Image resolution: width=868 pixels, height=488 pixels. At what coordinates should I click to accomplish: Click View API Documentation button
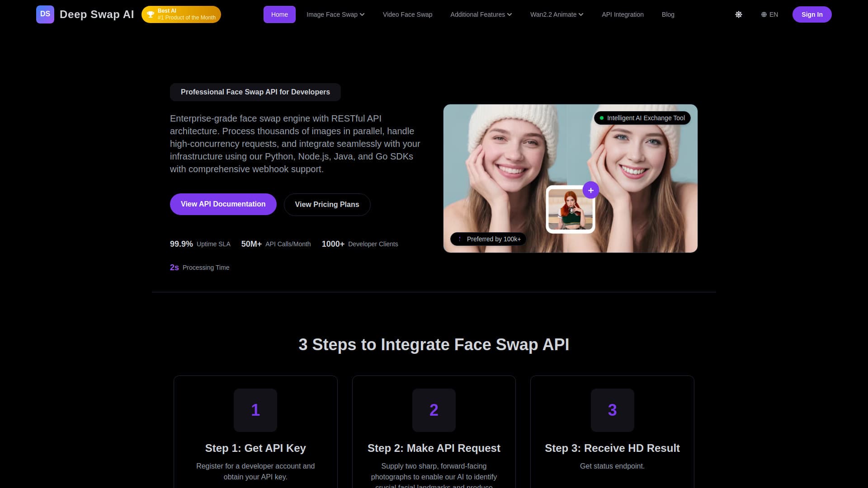(x=223, y=204)
